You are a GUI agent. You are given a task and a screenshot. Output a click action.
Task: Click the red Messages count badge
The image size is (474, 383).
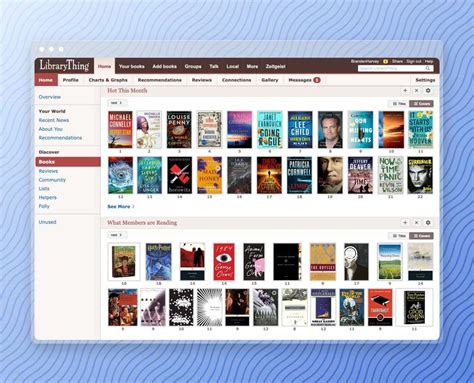pyautogui.click(x=317, y=80)
